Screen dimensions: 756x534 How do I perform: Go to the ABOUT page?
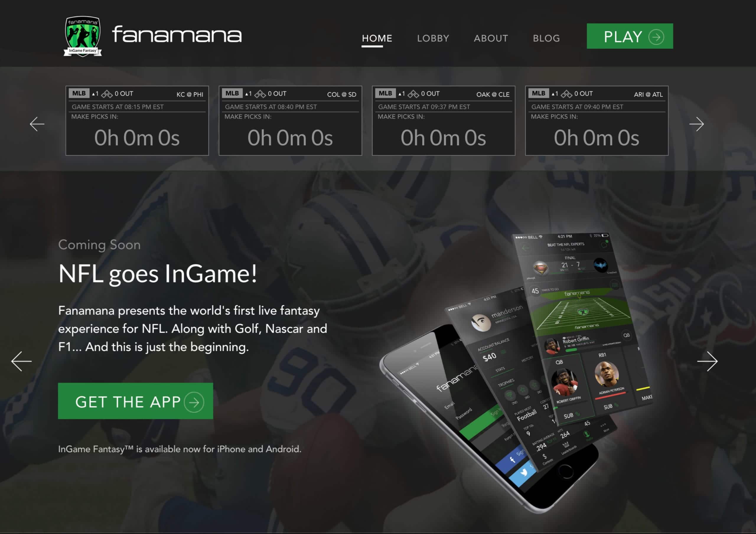click(x=491, y=38)
